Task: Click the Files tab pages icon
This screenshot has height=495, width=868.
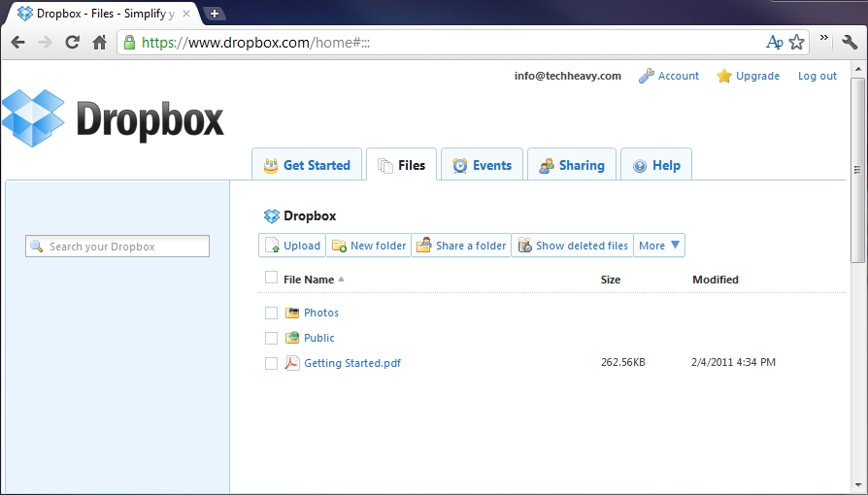Action: pos(385,166)
